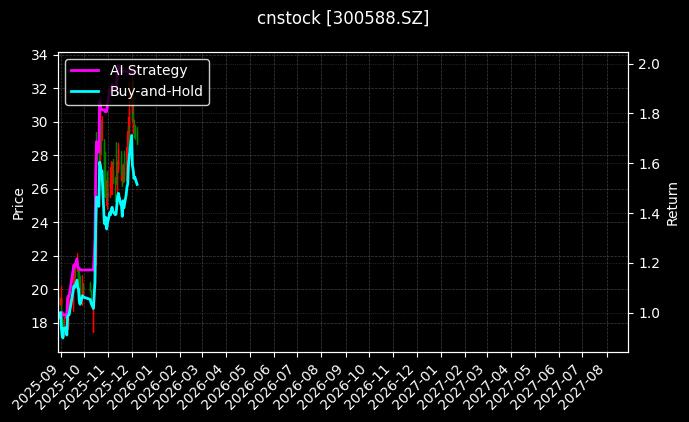The image size is (689, 422).
Task: Click date label 2026-12
Action: 392,387
